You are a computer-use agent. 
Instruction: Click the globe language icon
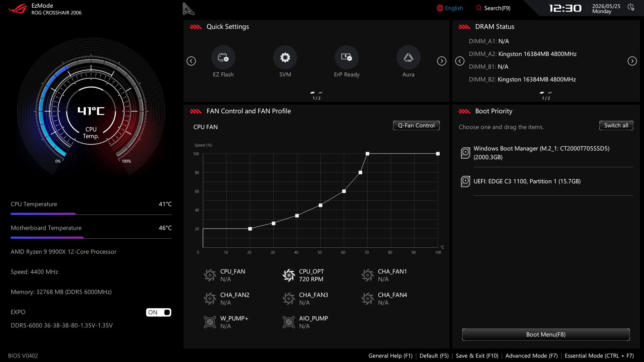coord(440,8)
